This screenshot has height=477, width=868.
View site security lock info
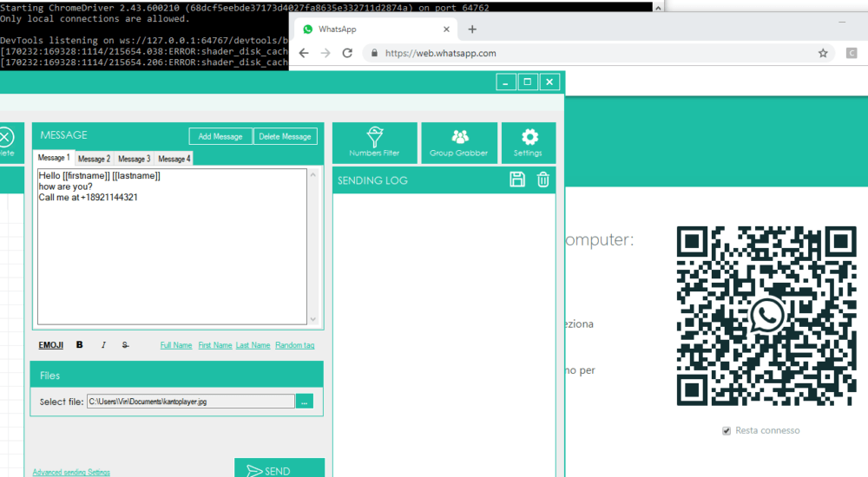(374, 53)
